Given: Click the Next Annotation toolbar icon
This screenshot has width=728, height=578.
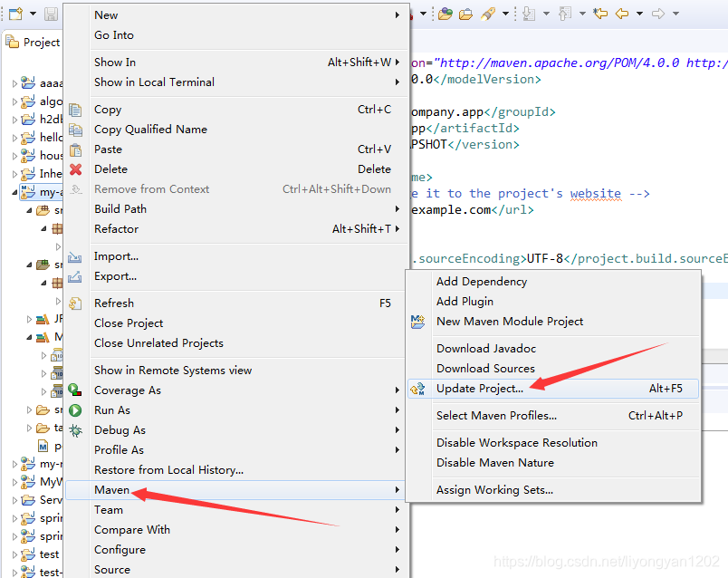Looking at the screenshot, I should tap(529, 14).
